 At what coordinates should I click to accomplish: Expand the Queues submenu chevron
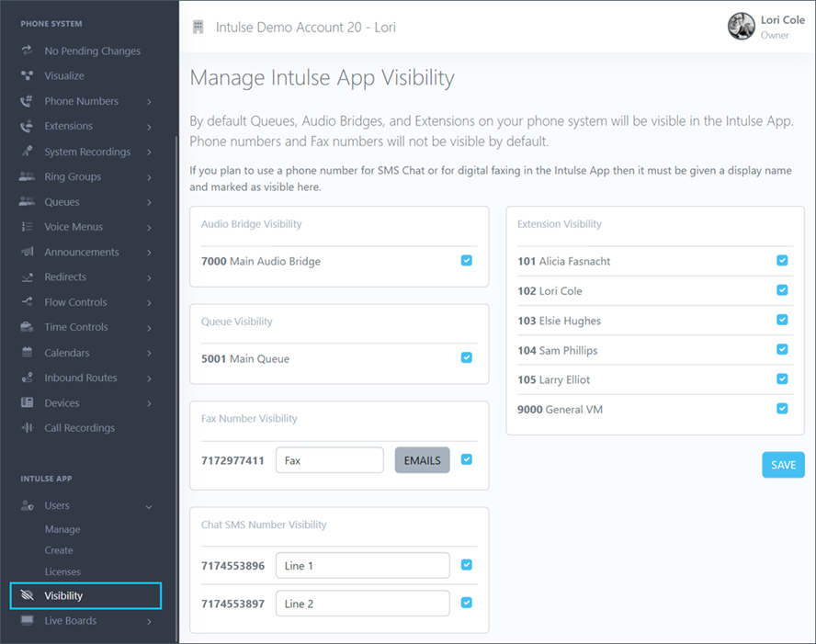pos(149,202)
